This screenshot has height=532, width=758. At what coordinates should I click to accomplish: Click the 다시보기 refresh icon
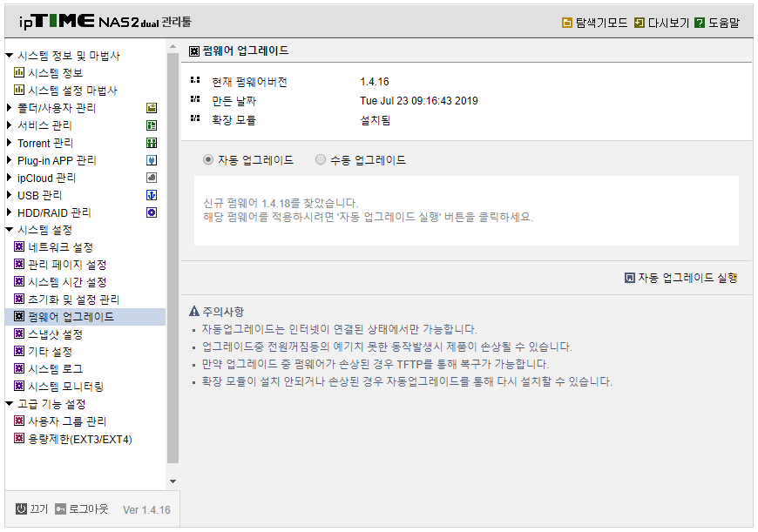click(x=640, y=23)
